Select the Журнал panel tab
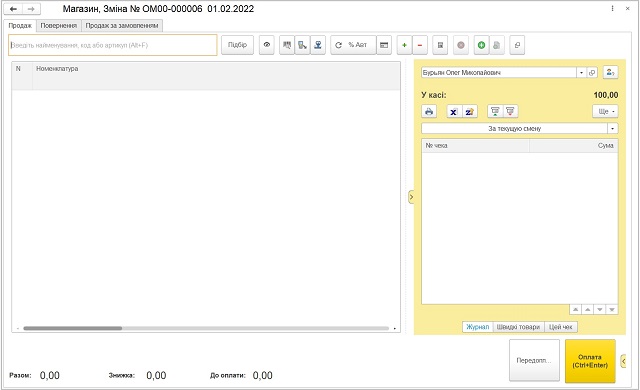The image size is (640, 390). [478, 327]
